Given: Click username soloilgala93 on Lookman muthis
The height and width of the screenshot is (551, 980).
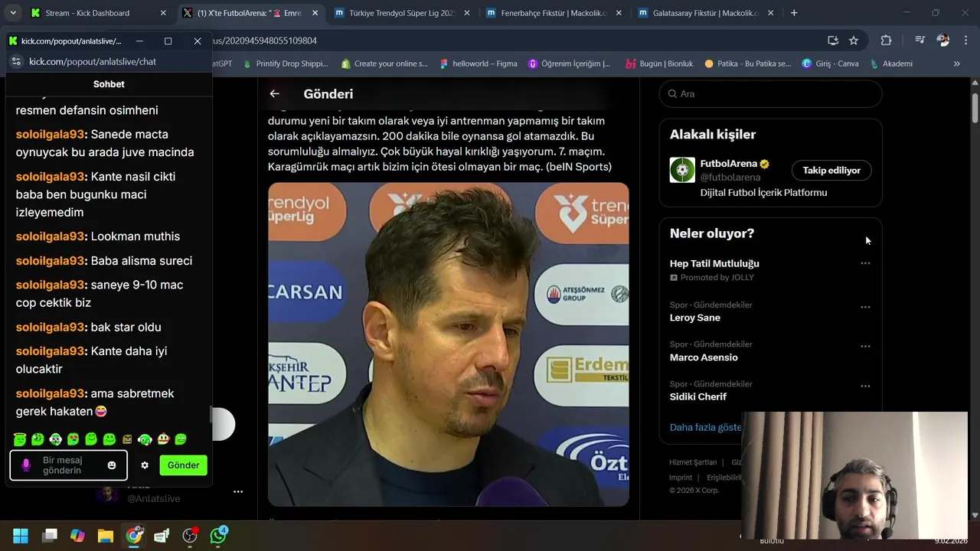Looking at the screenshot, I should click(50, 236).
